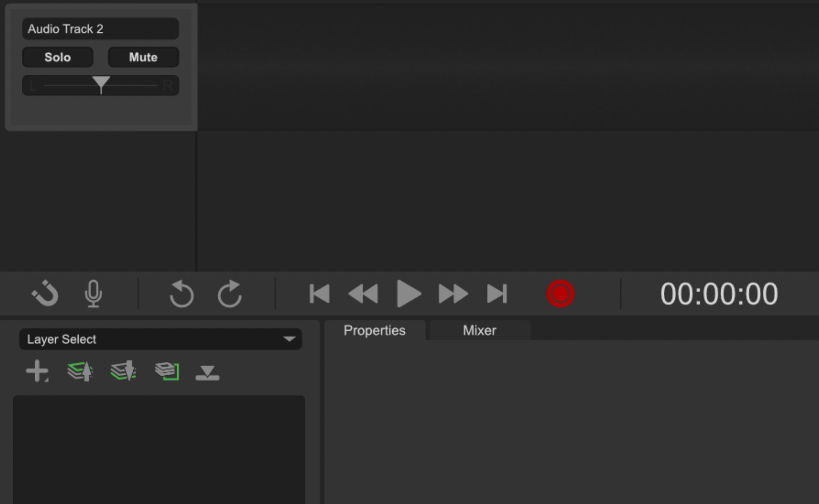
Task: Click the group layers bracket icon
Action: pos(167,371)
